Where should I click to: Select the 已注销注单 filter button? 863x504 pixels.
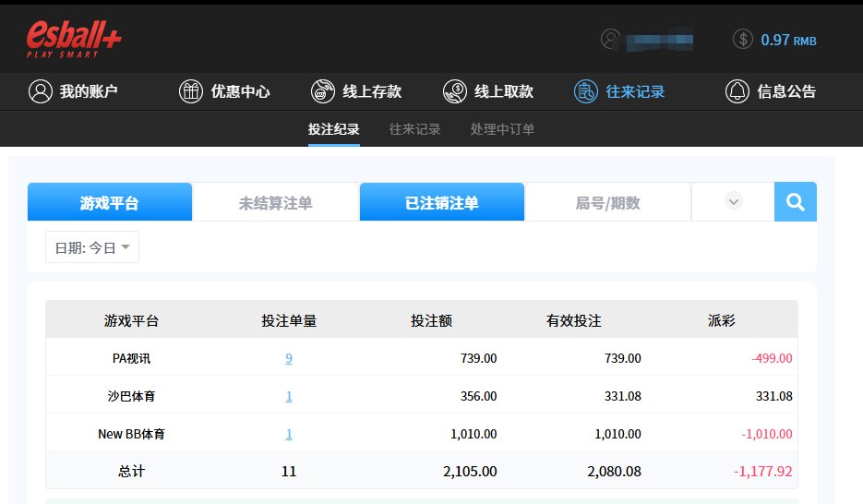(442, 202)
